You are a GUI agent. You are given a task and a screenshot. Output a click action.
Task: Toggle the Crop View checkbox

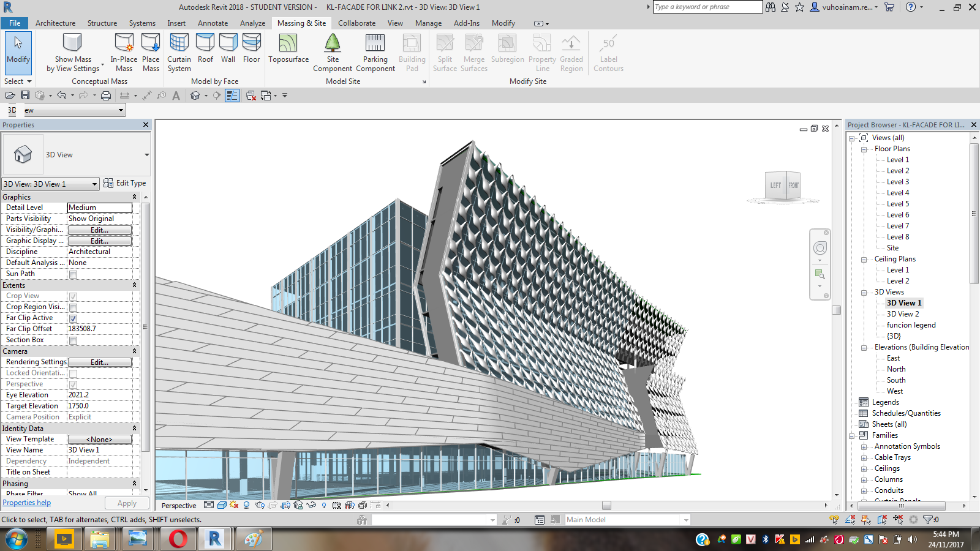pyautogui.click(x=73, y=296)
